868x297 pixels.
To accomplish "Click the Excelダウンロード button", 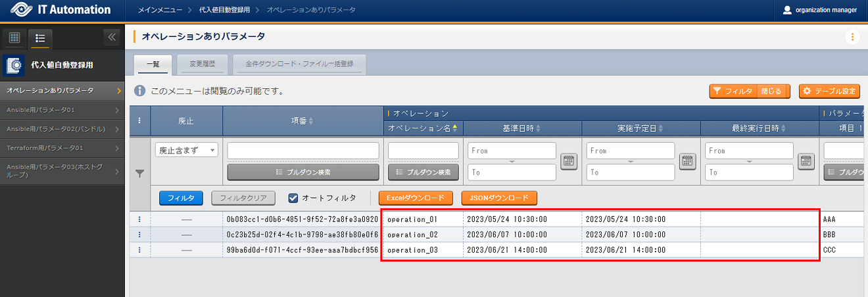I will (416, 198).
